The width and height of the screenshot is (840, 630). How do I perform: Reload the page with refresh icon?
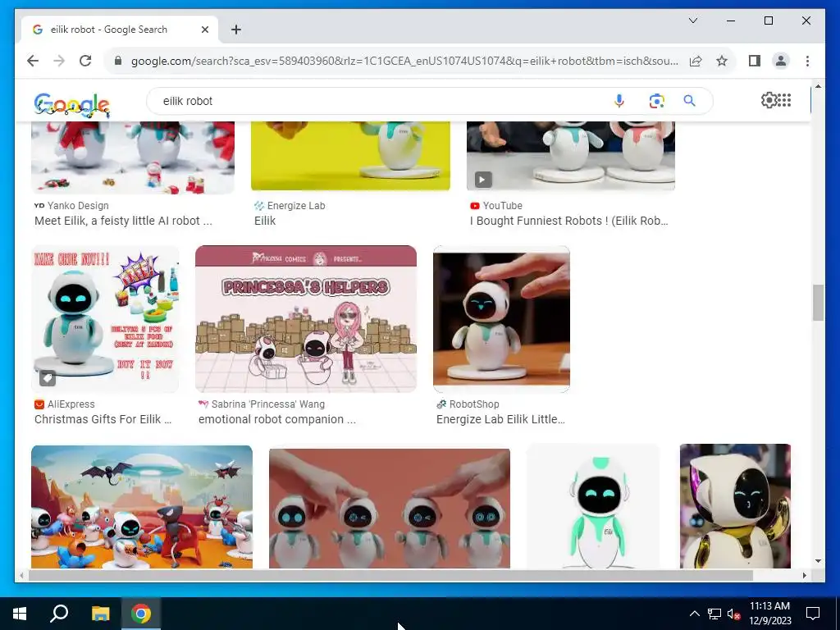click(85, 61)
